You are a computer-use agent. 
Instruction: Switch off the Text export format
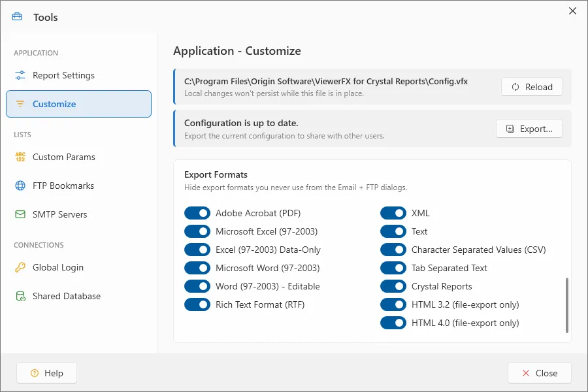(x=393, y=231)
